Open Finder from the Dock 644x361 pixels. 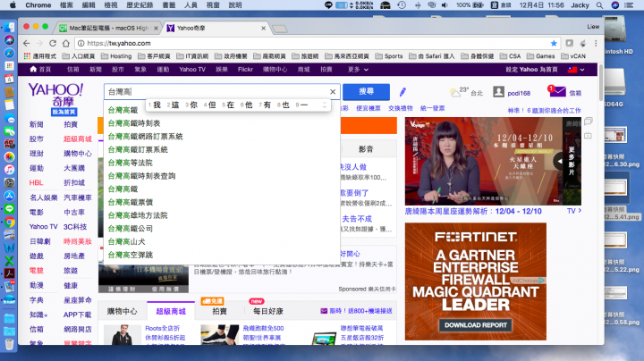(x=9, y=27)
